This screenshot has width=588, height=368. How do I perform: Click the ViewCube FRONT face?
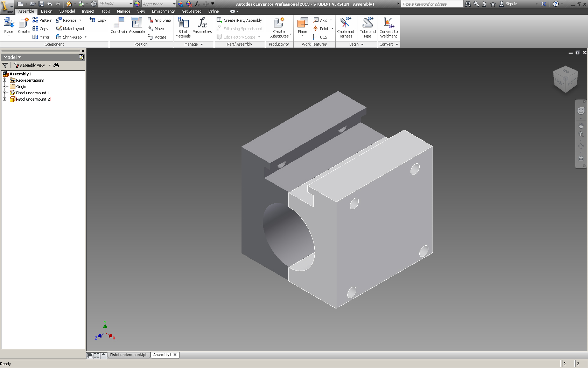(x=559, y=82)
